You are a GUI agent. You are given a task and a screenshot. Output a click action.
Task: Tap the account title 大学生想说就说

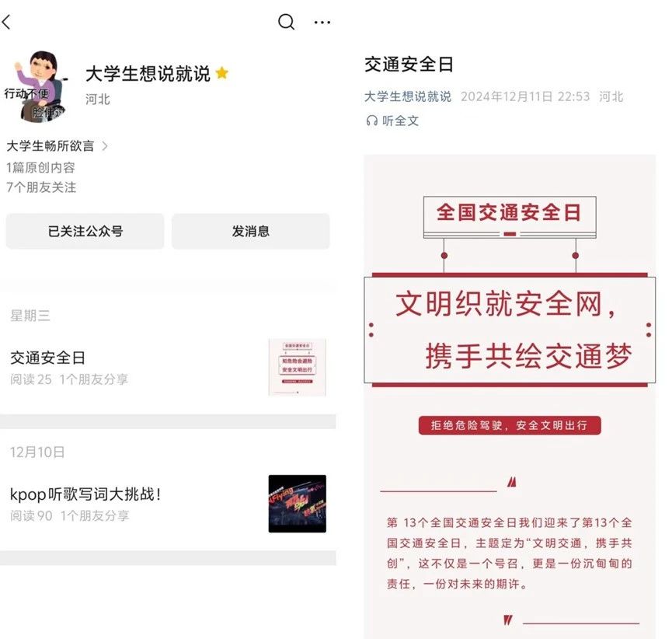[x=148, y=74]
